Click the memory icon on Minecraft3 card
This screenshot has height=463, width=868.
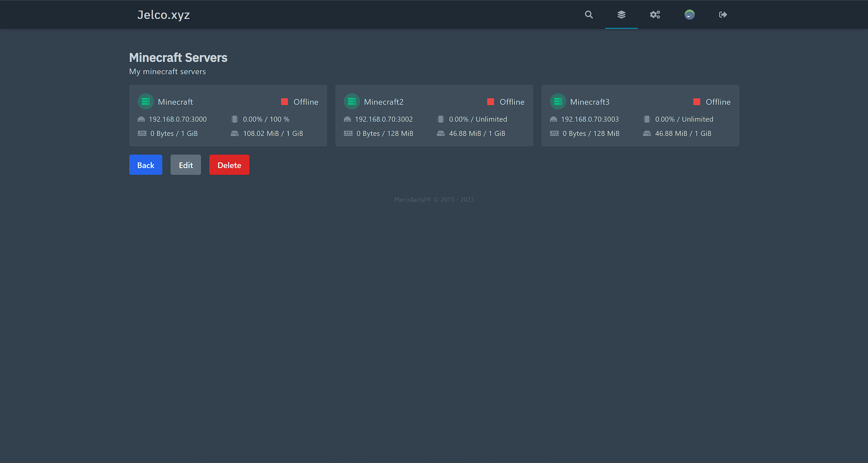point(554,134)
